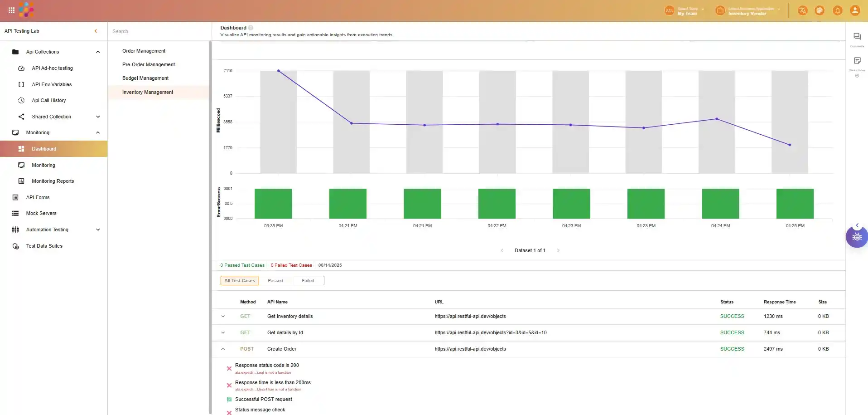Filter results with the Passed toggle
This screenshot has height=415, width=868.
(275, 281)
